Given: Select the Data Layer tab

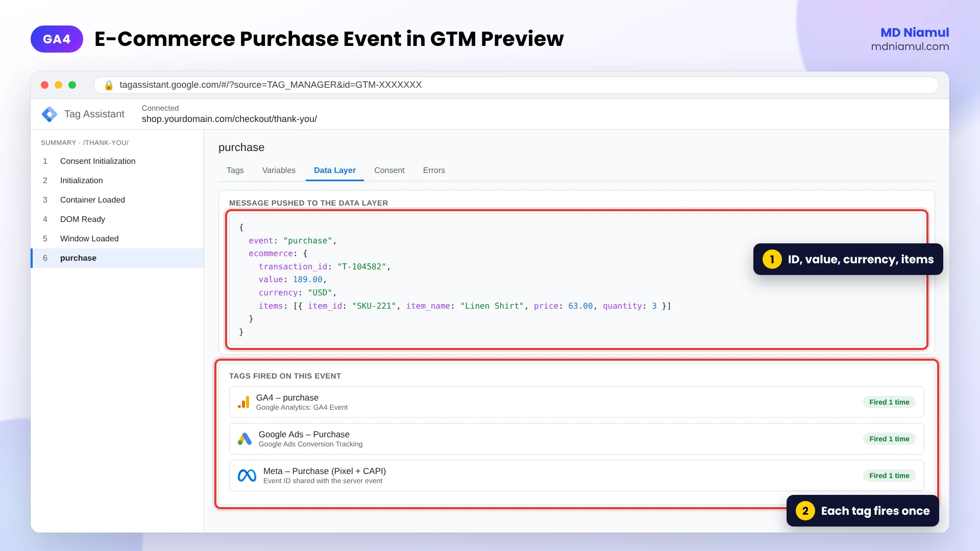Looking at the screenshot, I should pyautogui.click(x=335, y=170).
